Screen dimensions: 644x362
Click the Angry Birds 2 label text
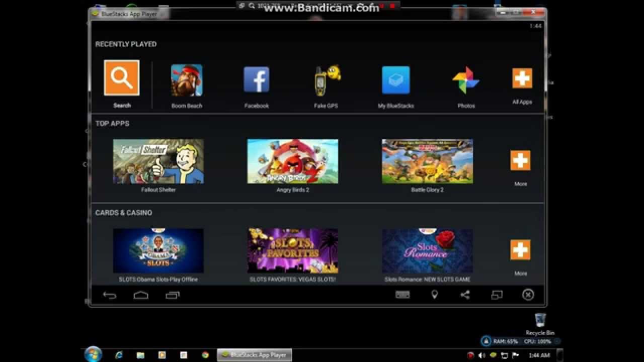293,190
